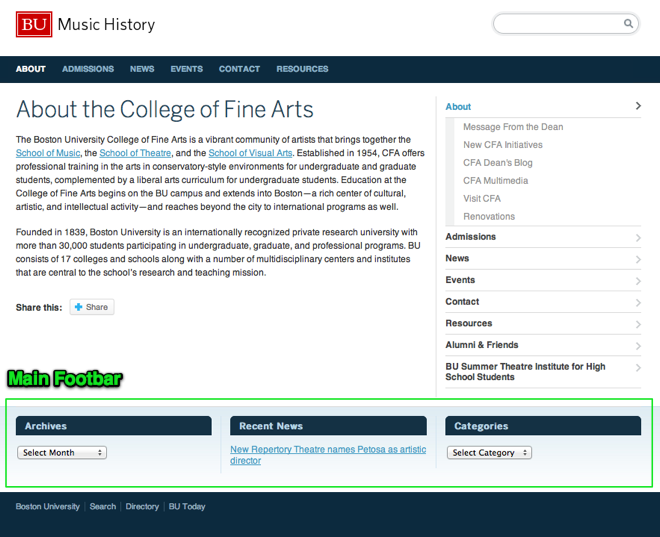Click the BU logo in the header
This screenshot has width=660, height=537.
tap(33, 24)
